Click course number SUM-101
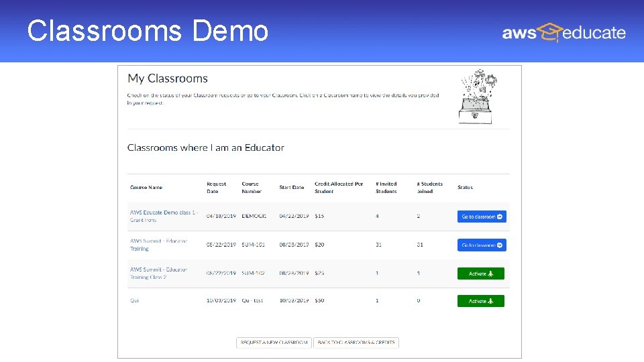644x362 pixels. (253, 245)
